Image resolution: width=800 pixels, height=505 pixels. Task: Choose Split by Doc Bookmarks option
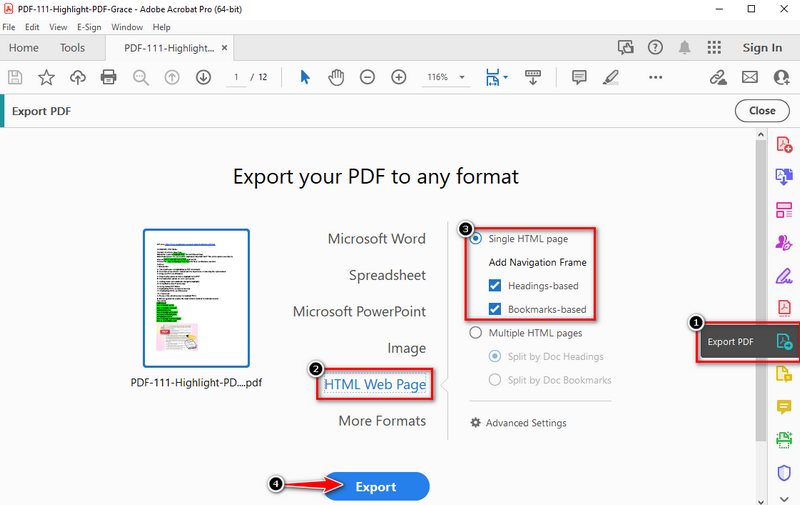point(495,380)
